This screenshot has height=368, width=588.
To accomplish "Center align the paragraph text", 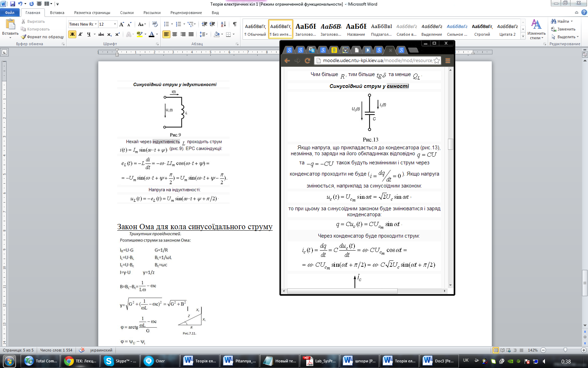I will point(175,34).
